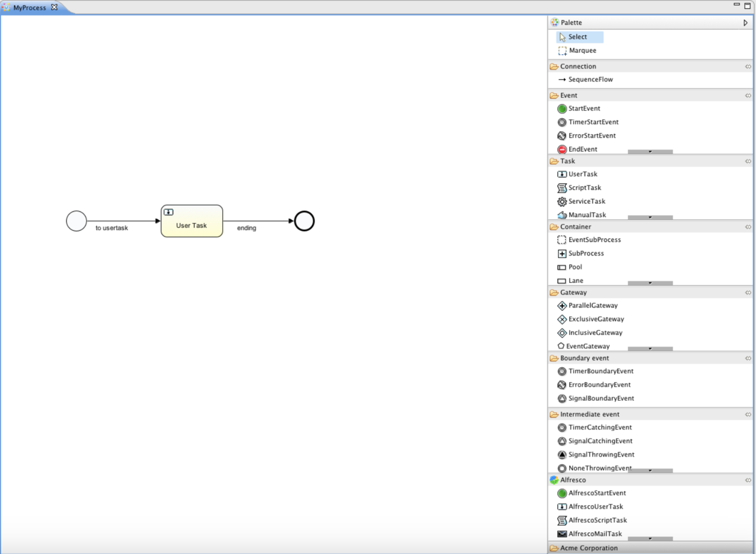Pick the TimerStartEvent tool
The image size is (756, 554).
tap(588, 122)
